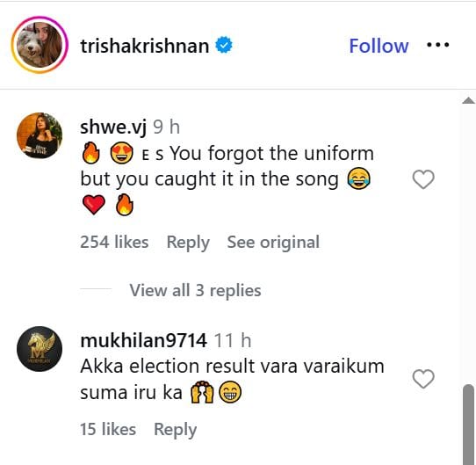View the 254 likes list
The width and height of the screenshot is (476, 465).
click(114, 243)
